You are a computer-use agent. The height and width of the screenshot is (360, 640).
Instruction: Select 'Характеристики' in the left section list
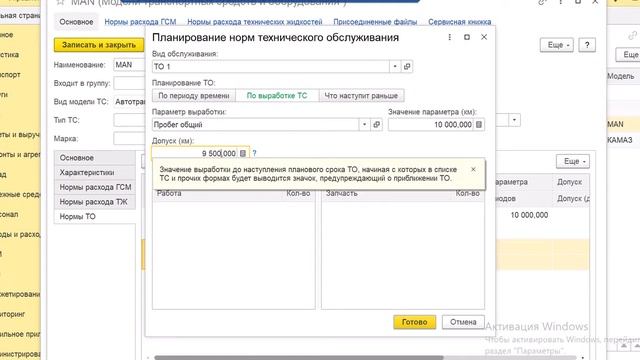[95, 172]
